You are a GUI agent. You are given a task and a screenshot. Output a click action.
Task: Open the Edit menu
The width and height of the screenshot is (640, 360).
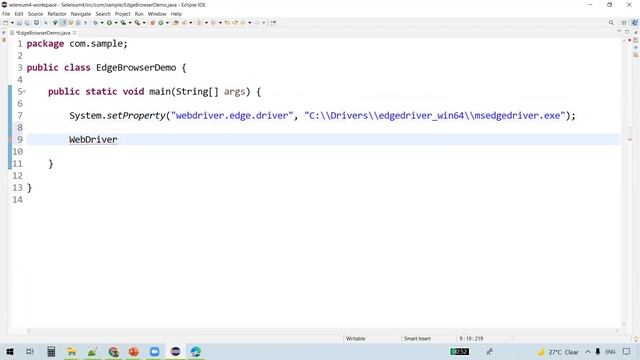coord(19,14)
